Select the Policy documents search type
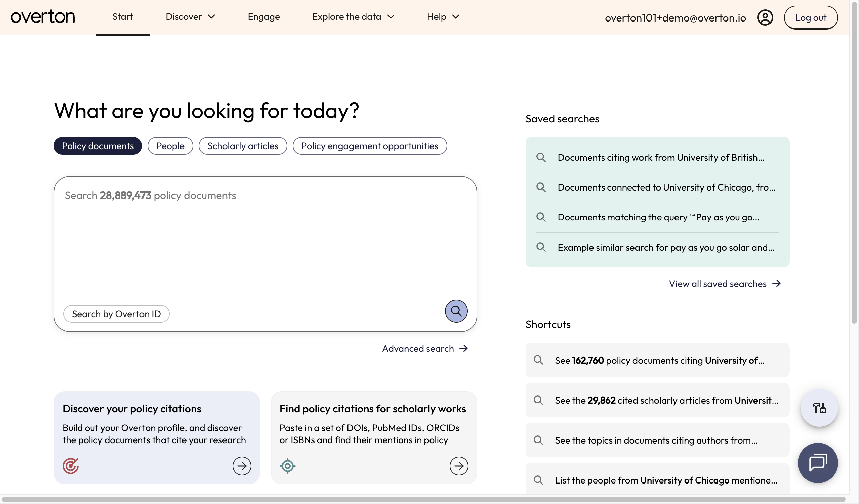Screen dimensions: 859x504 98,146
